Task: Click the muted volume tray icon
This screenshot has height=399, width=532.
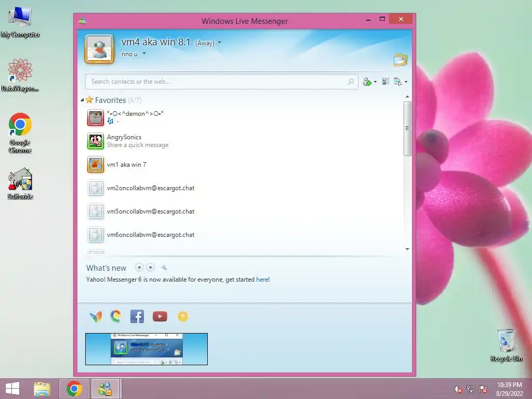Action: coord(458,389)
